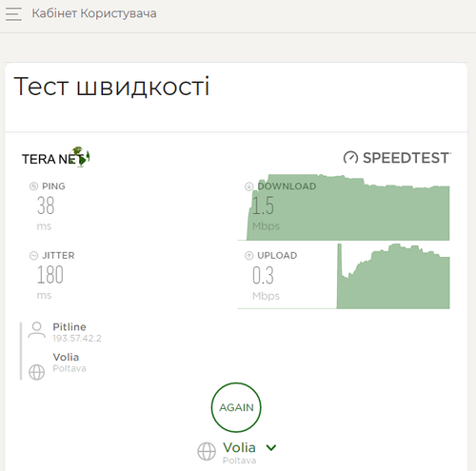476x471 pixels.
Task: Click the Poltava text under left Volia
Action: (x=69, y=368)
